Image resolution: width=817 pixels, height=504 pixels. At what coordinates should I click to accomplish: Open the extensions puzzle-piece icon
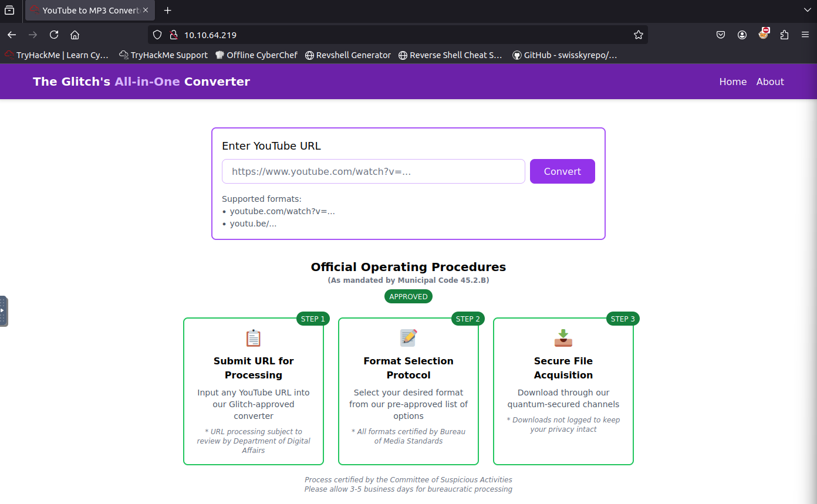(784, 35)
